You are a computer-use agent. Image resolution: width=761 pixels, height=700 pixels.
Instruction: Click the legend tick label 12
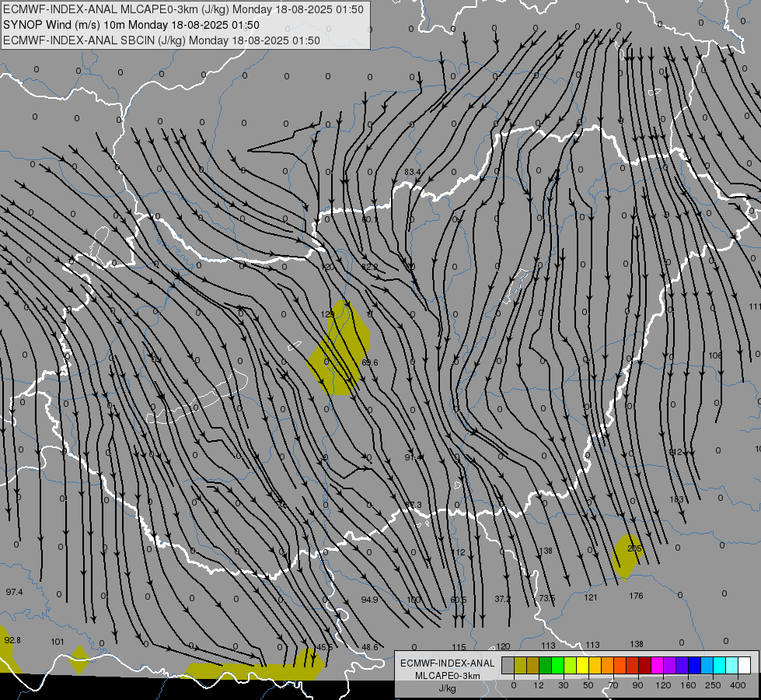[538, 685]
